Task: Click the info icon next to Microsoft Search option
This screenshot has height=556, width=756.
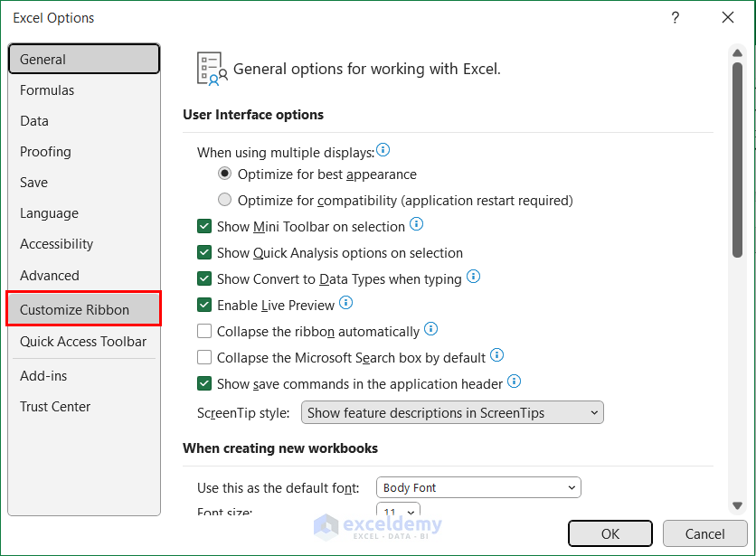Action: pyautogui.click(x=496, y=355)
